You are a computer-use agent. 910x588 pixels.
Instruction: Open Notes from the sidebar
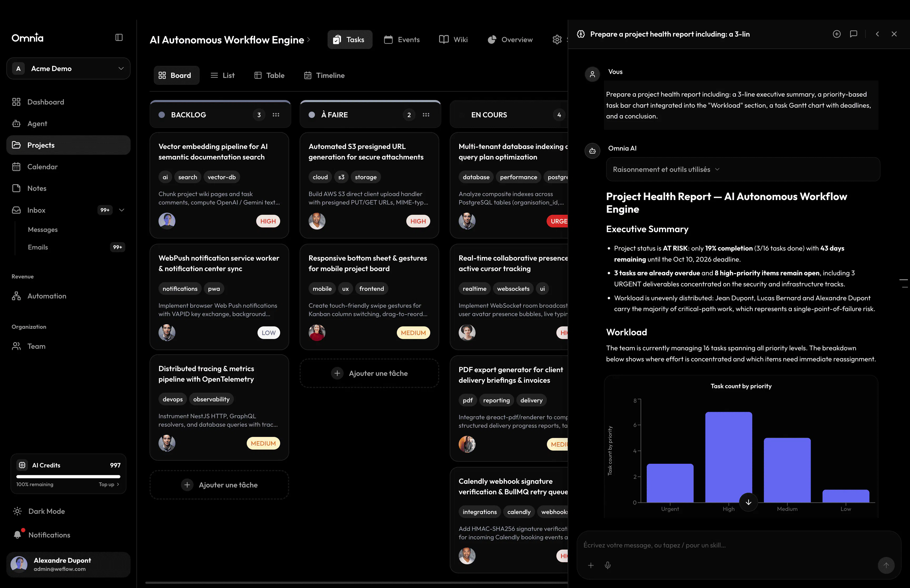pyautogui.click(x=68, y=188)
